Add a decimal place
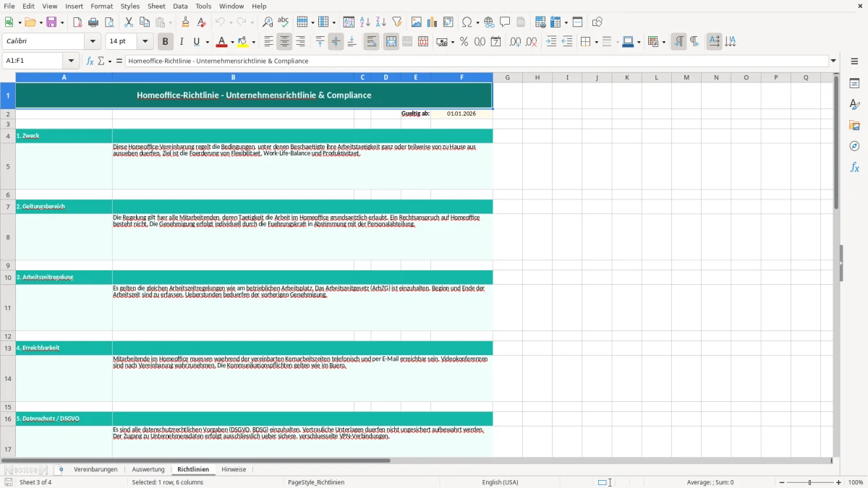The width and height of the screenshot is (868, 488). tap(516, 42)
